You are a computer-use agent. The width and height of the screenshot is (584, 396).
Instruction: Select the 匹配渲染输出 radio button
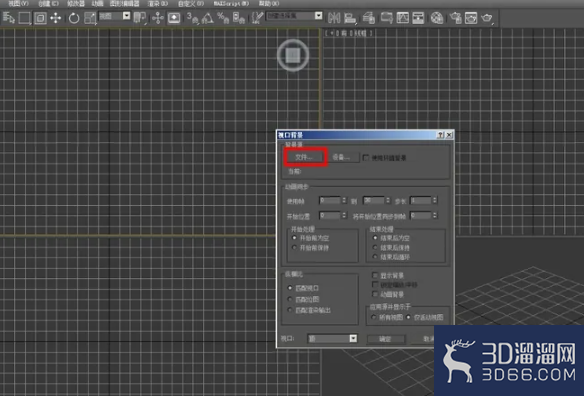[290, 310]
